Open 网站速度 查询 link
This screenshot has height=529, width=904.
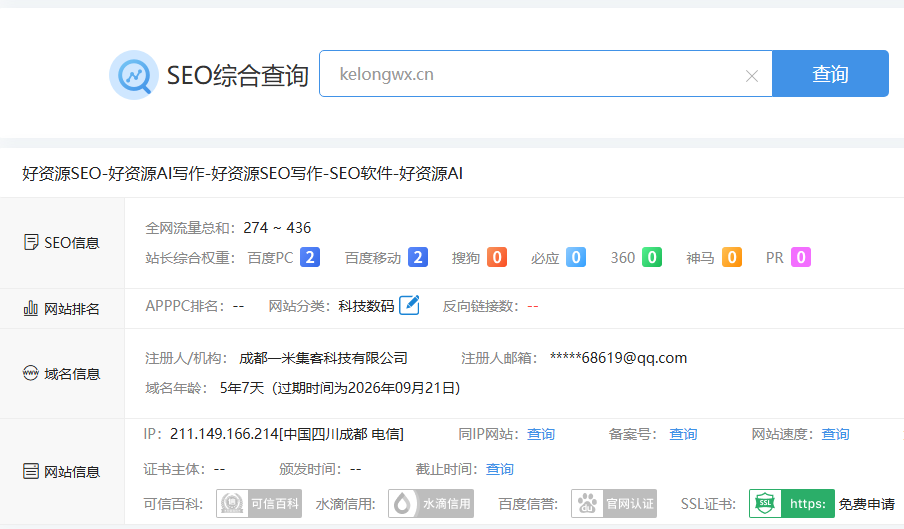point(835,434)
